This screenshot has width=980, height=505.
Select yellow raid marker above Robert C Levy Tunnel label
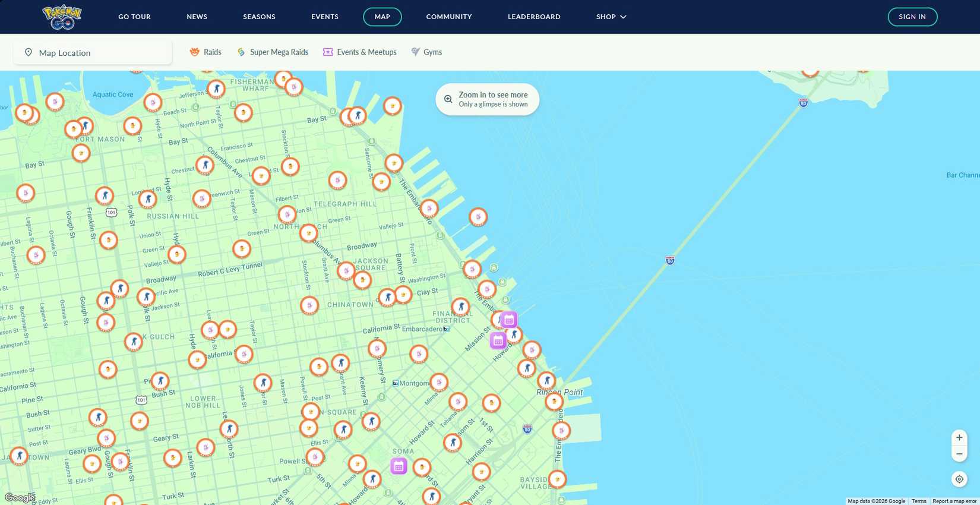[242, 248]
